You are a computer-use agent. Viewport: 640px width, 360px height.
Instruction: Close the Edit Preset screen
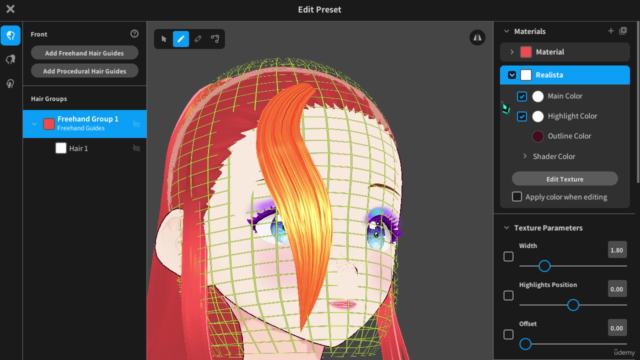tap(10, 9)
